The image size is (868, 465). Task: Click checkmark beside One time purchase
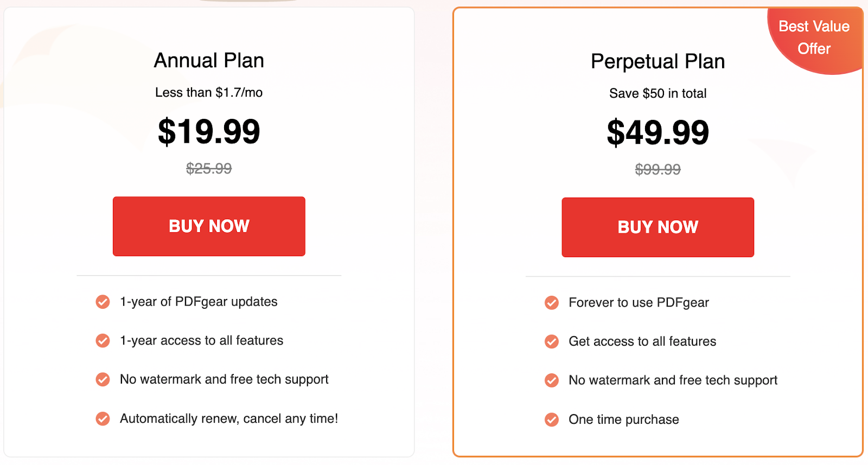(552, 420)
